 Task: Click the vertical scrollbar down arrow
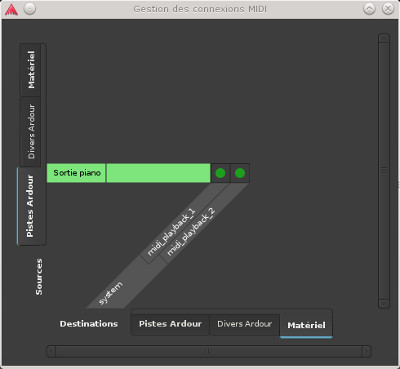pyautogui.click(x=384, y=304)
